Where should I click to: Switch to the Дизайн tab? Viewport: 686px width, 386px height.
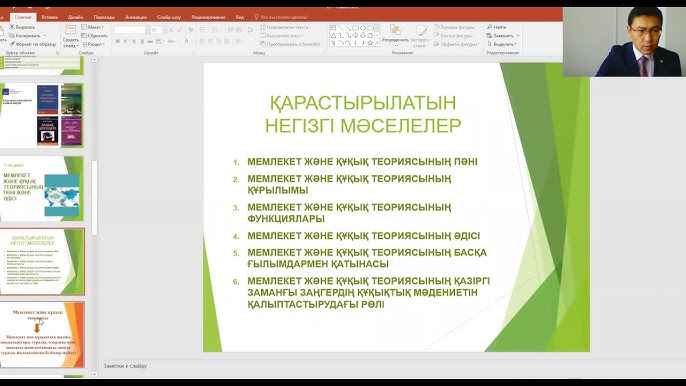pyautogui.click(x=75, y=17)
